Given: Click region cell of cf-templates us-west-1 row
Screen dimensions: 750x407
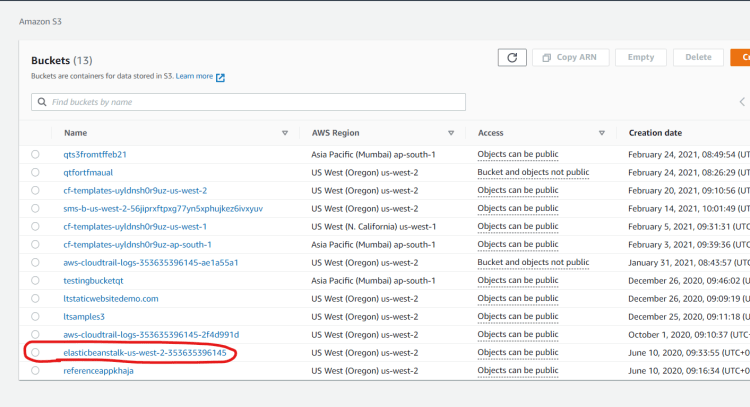Looking at the screenshot, I should click(374, 226).
